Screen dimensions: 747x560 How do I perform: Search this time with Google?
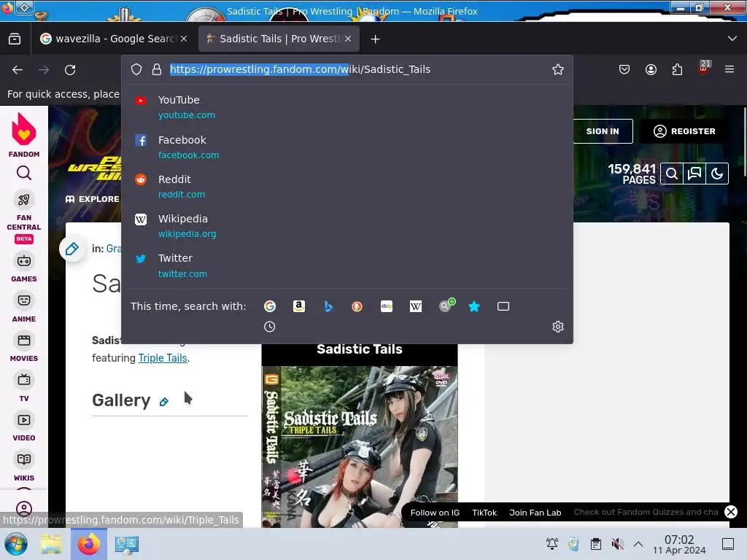(x=270, y=306)
